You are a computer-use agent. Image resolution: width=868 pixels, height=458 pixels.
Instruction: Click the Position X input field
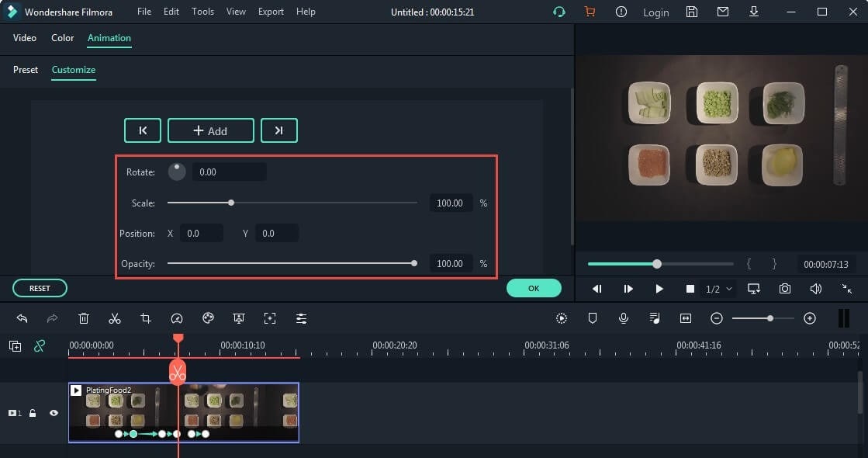(x=202, y=233)
